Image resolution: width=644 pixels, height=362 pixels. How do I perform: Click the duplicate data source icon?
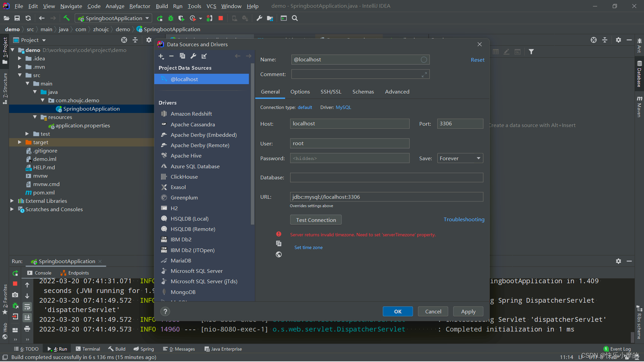click(x=182, y=56)
